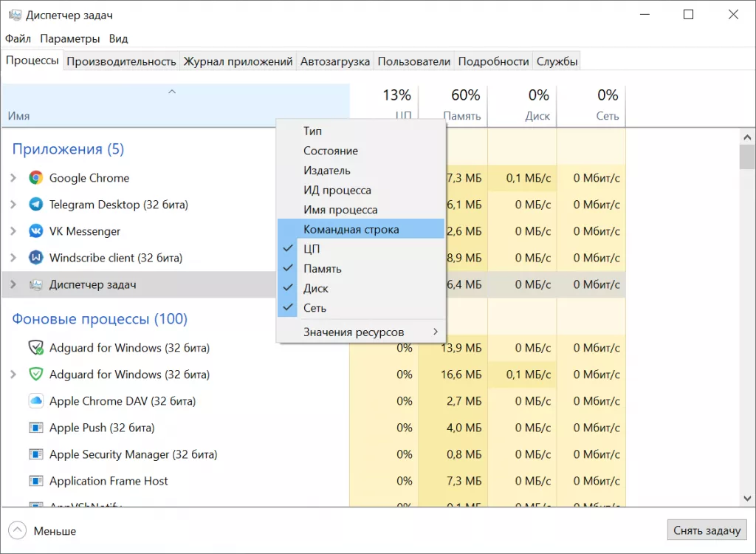Switch to the Производительность tab

point(121,61)
